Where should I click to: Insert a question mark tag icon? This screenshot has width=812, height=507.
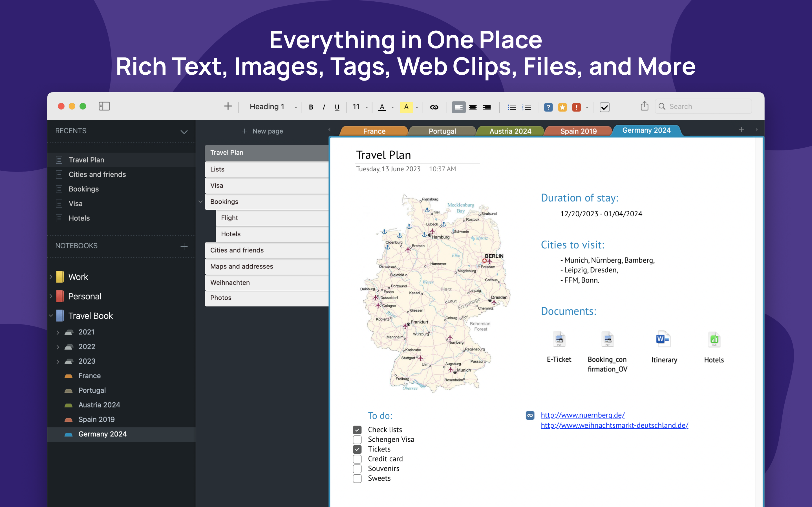(x=548, y=107)
